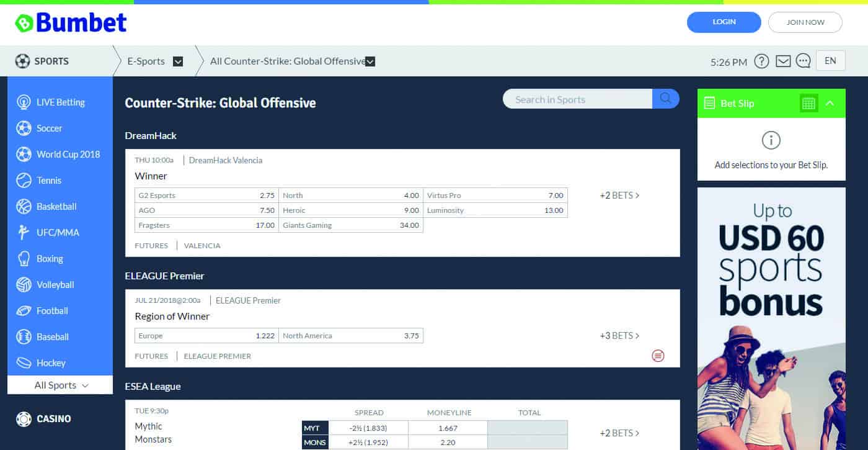The image size is (868, 450).
Task: Click the Hockey puck icon
Action: click(24, 362)
